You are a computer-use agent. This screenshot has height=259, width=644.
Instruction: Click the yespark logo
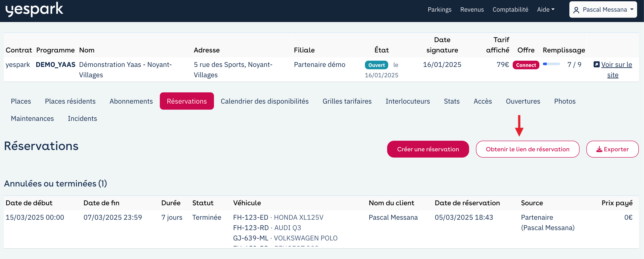click(x=34, y=9)
